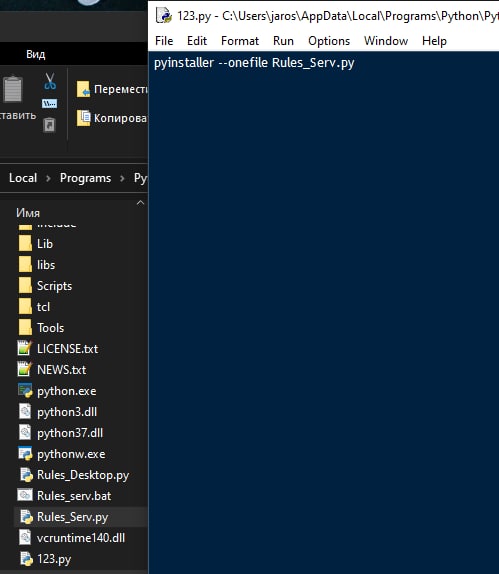Click the Переместить folder icon
Image resolution: width=499 pixels, height=574 pixels.
pos(83,89)
